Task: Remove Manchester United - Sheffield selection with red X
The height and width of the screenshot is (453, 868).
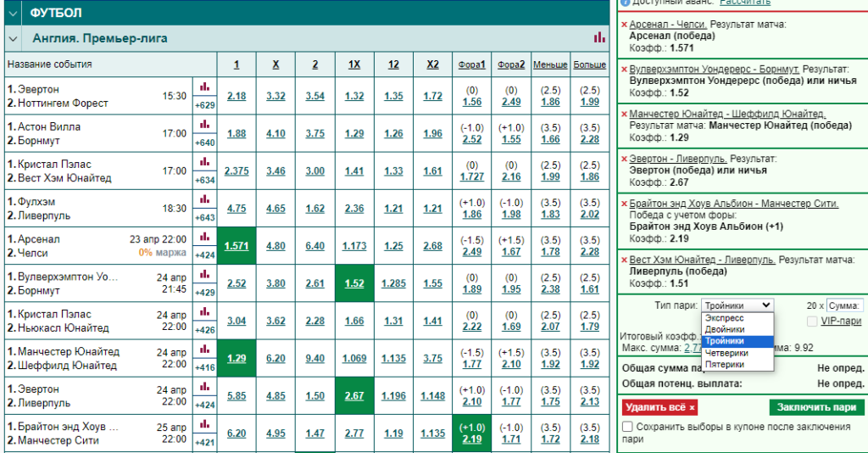Action: click(x=625, y=114)
